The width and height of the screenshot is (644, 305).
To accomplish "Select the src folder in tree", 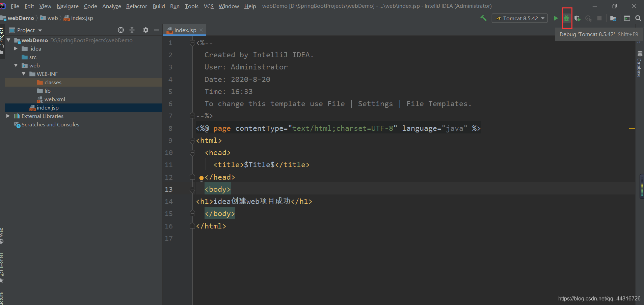I will tap(33, 57).
